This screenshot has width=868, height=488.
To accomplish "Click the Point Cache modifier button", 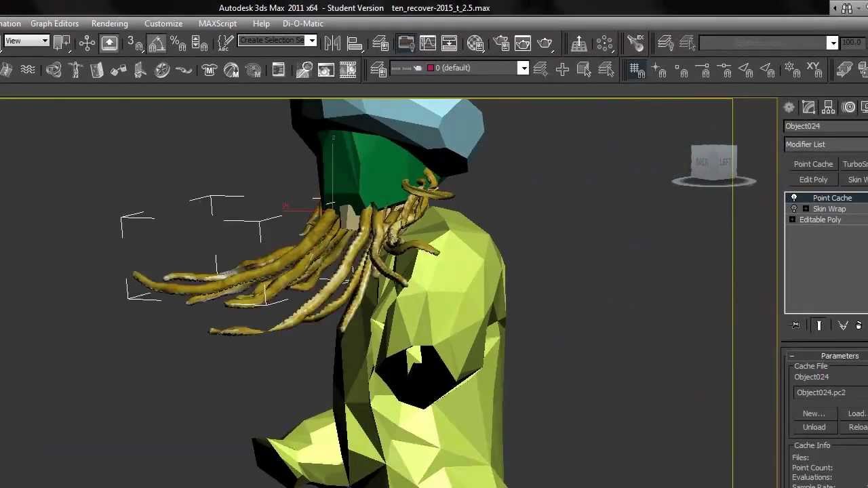I will point(813,164).
